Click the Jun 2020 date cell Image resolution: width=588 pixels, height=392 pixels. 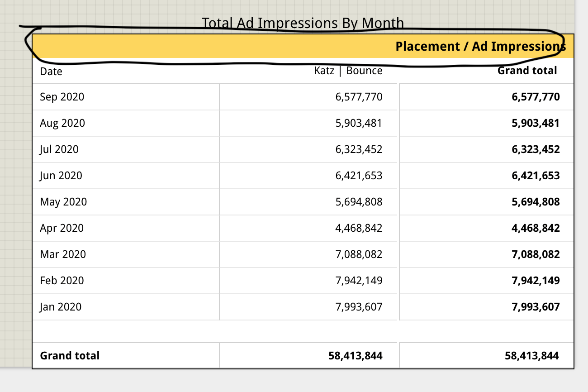coord(62,175)
